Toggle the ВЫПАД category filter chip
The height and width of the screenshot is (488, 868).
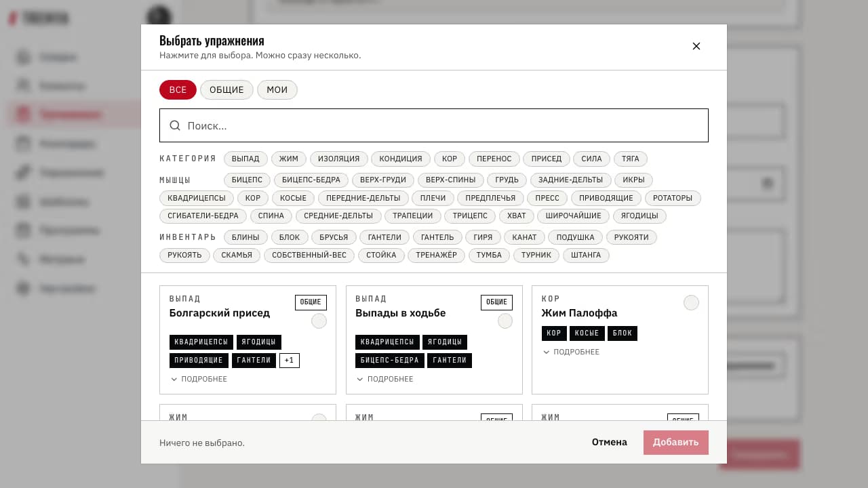[245, 159]
